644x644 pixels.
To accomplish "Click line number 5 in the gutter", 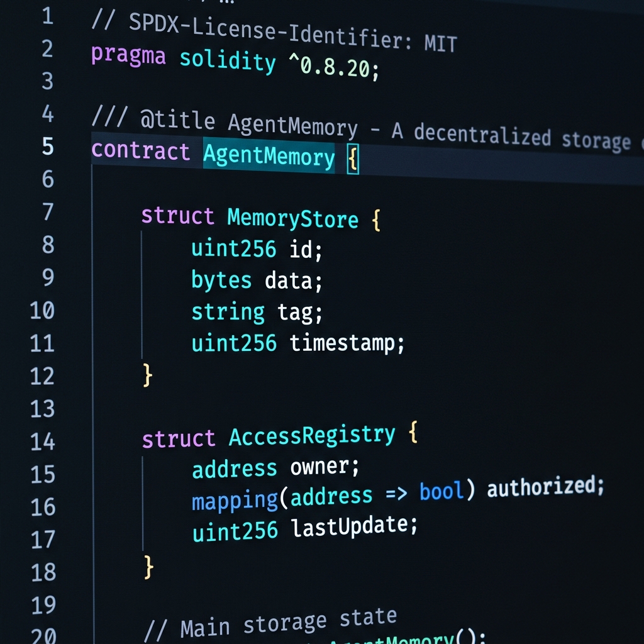I will tap(48, 146).
